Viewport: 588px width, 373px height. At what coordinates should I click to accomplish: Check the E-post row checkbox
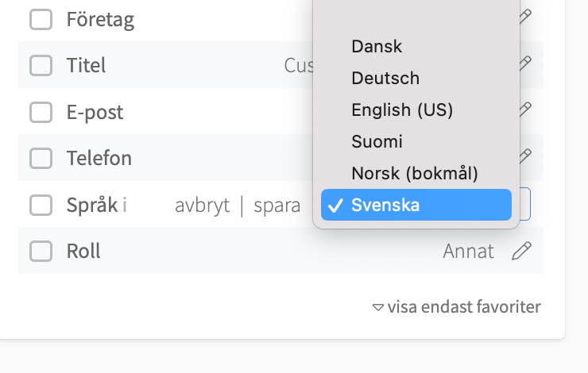pos(41,112)
